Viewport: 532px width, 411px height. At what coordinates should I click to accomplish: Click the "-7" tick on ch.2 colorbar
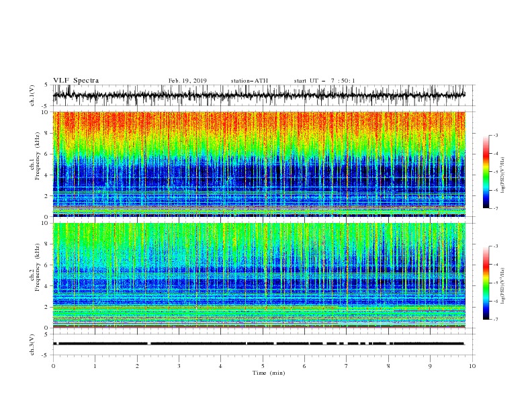[x=495, y=320]
